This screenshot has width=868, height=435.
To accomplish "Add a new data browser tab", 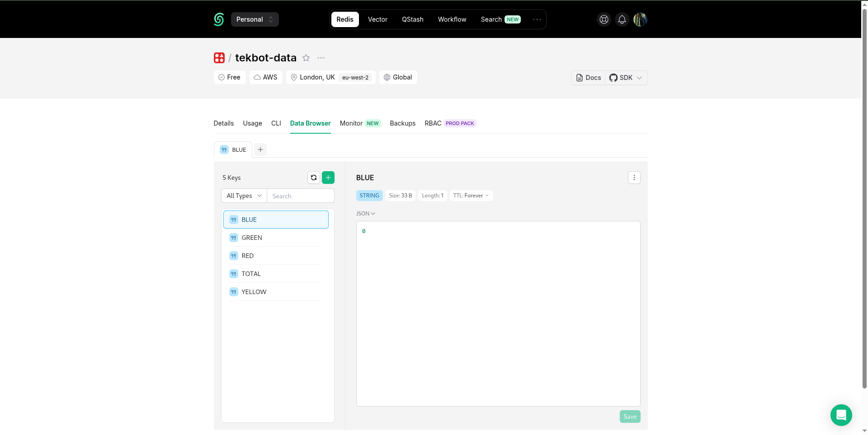I will click(260, 150).
